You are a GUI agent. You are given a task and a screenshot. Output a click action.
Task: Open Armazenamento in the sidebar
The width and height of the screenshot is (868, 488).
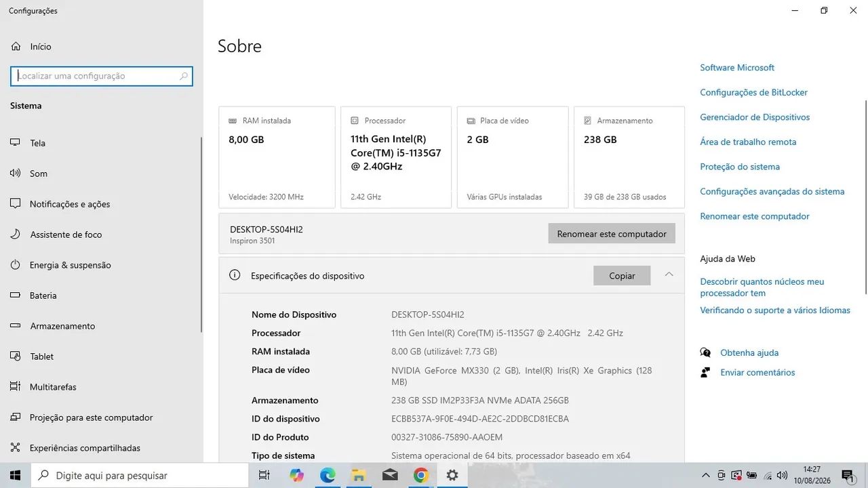click(52, 326)
